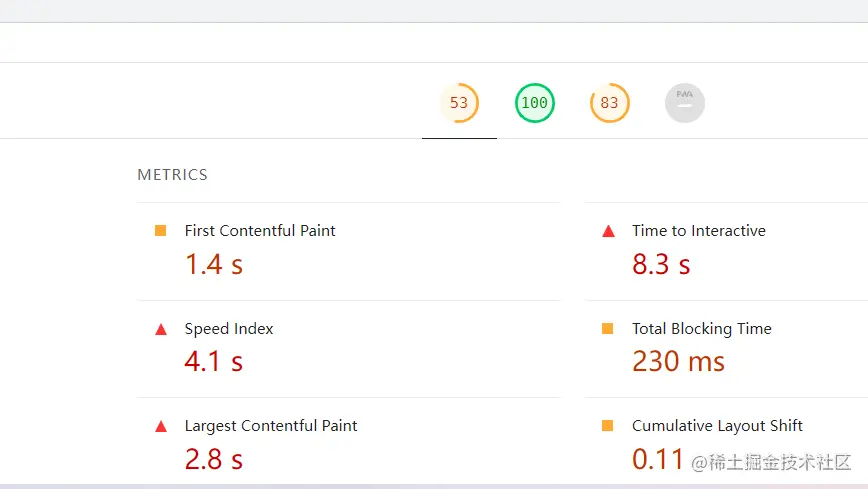
Task: Click the METRICS section heading
Action: (172, 175)
